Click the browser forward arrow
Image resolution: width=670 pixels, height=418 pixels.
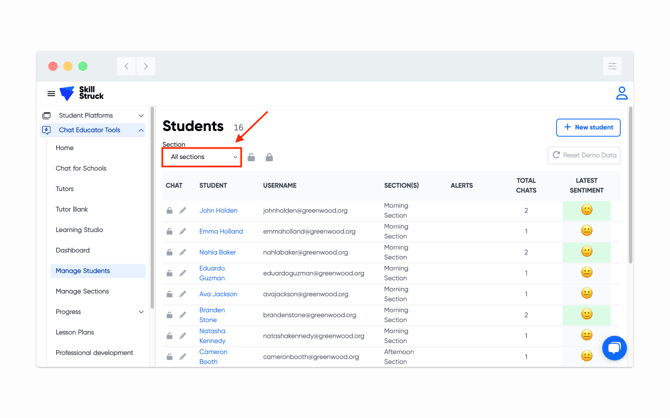coord(146,66)
